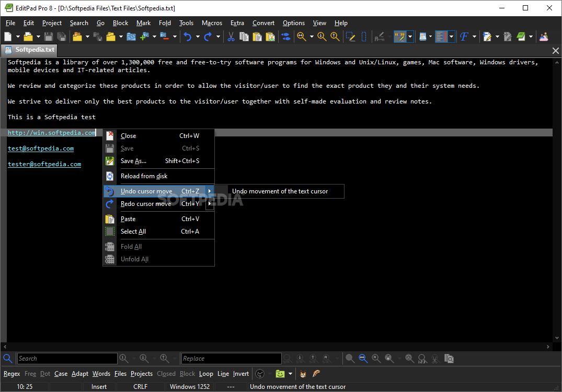Viewport: 562px width, 392px height.
Task: Click the feather icon in search options
Action: click(x=316, y=374)
